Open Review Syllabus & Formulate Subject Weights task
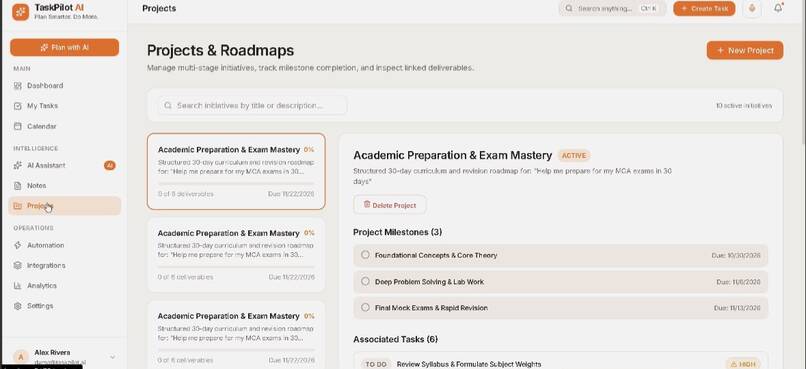806x369 pixels. (469, 364)
